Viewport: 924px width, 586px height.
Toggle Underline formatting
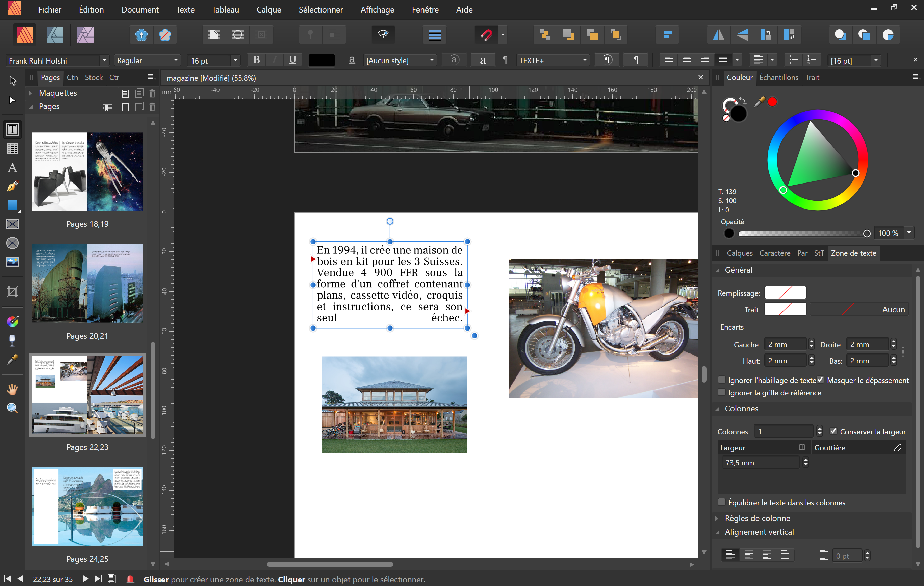pyautogui.click(x=292, y=60)
